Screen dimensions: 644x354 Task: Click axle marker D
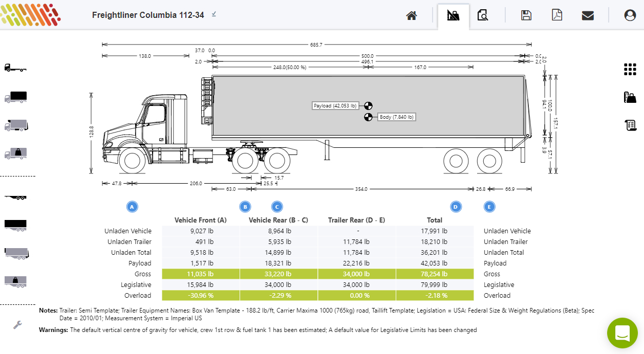tap(456, 207)
